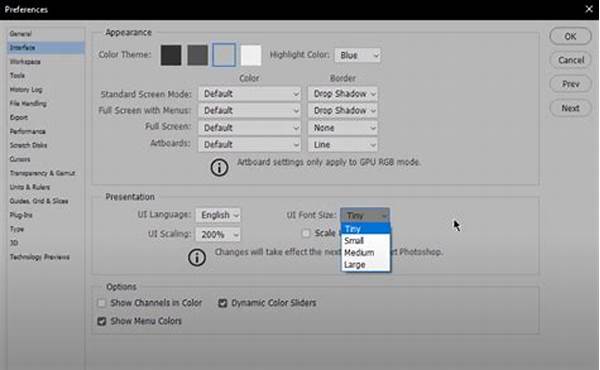
Task: Open the General preferences category
Action: [21, 34]
